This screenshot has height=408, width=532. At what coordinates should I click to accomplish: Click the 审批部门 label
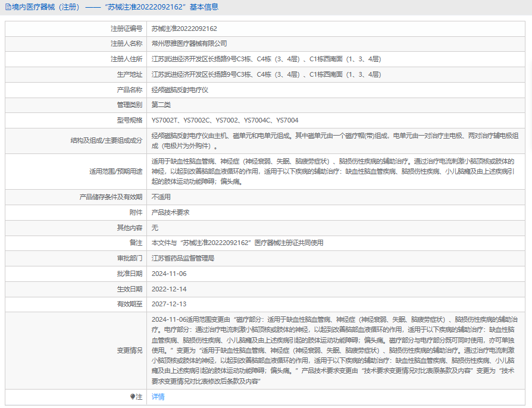pyautogui.click(x=130, y=259)
